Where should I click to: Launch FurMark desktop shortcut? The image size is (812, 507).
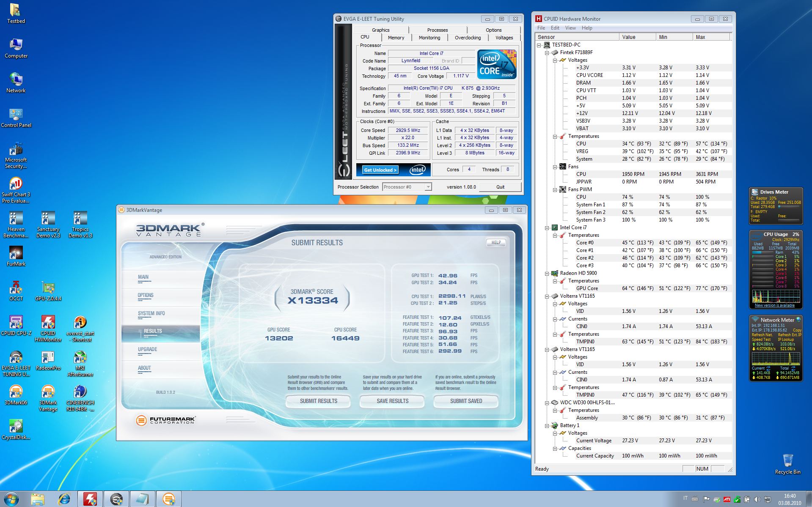(x=16, y=256)
